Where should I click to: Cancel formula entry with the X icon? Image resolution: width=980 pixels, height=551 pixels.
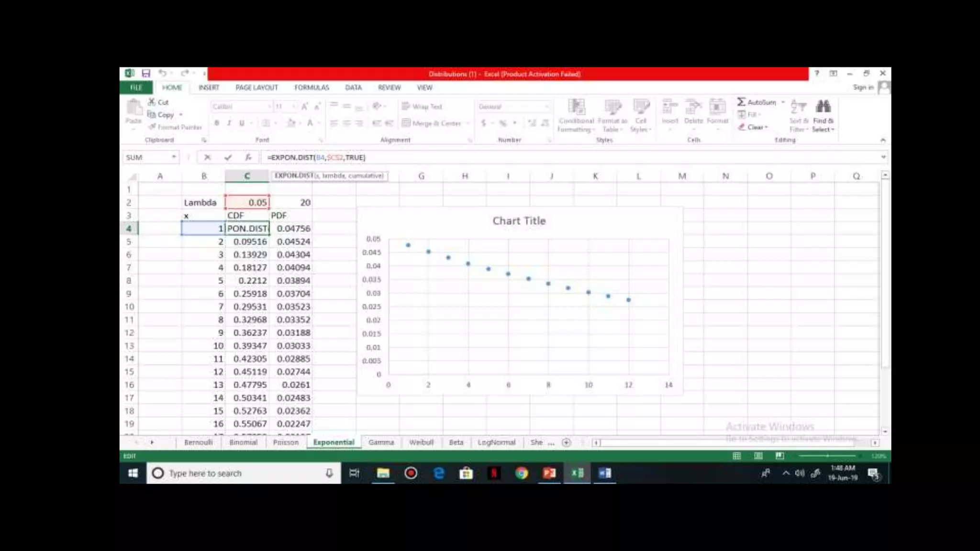tap(207, 157)
